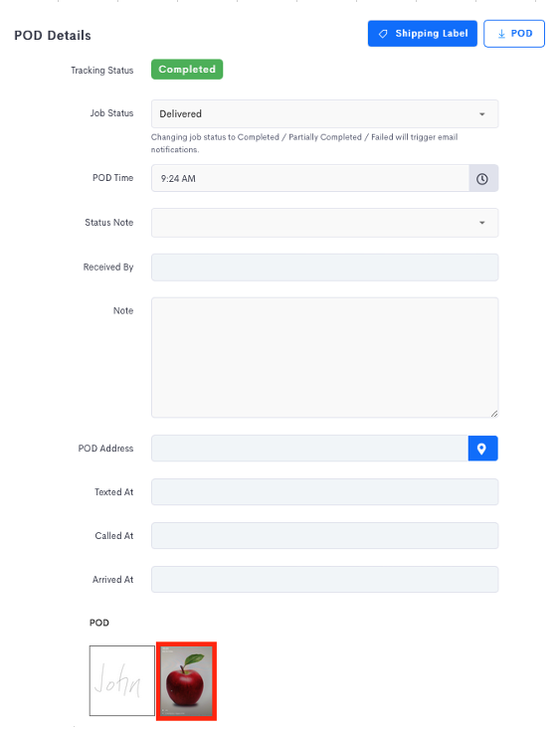This screenshot has height=729, width=560.
Task: Focus the POD Time field showing 9:24 AM
Action: [x=309, y=178]
